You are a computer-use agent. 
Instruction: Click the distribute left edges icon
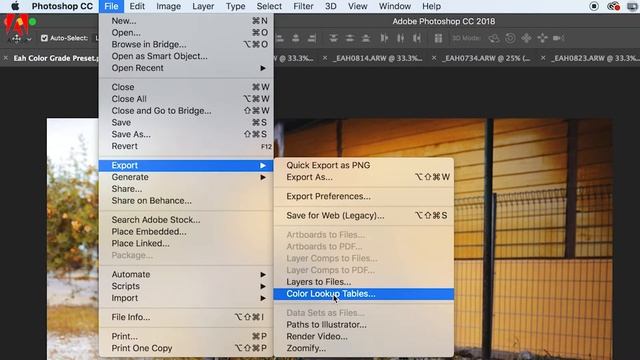point(384,38)
